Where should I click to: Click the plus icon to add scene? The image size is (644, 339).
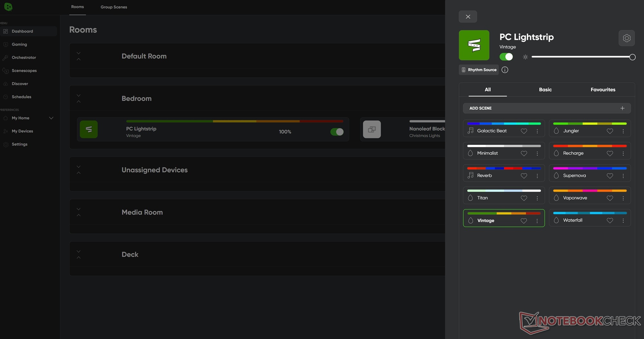tap(622, 108)
